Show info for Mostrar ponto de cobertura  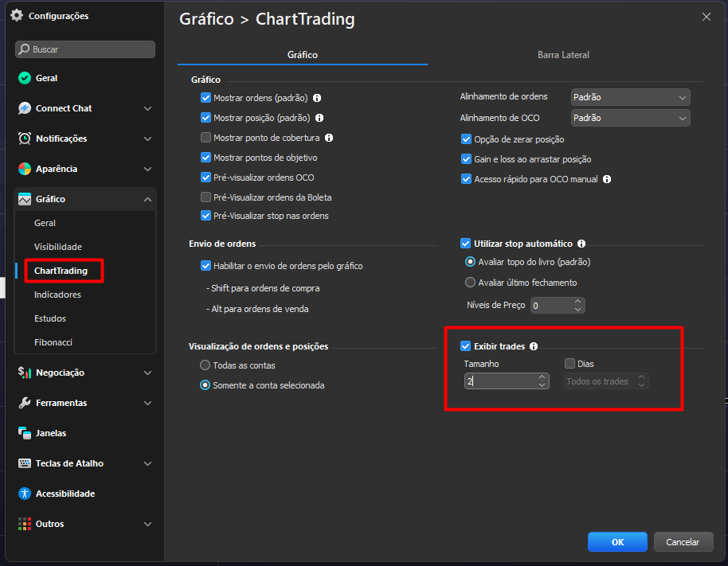pyautogui.click(x=329, y=138)
